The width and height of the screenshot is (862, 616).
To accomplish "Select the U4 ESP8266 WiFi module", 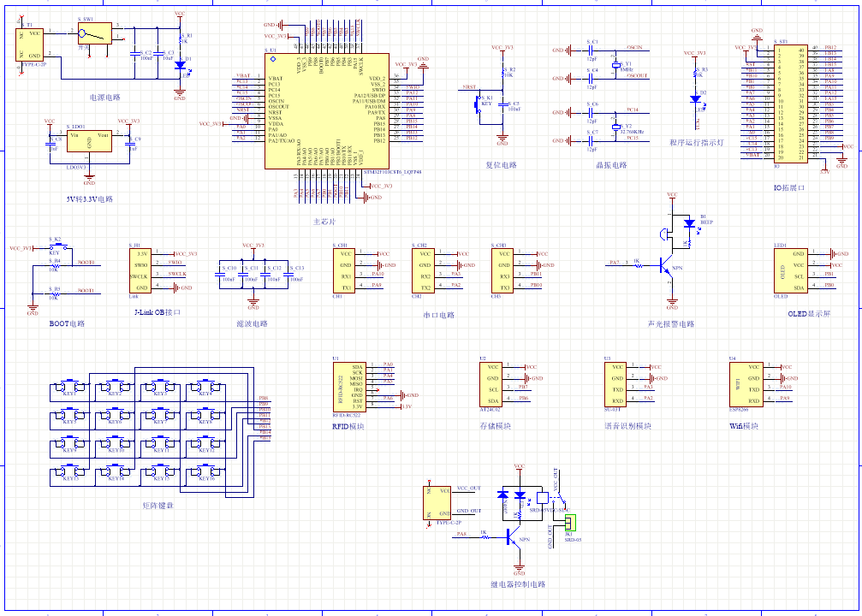I will (746, 383).
